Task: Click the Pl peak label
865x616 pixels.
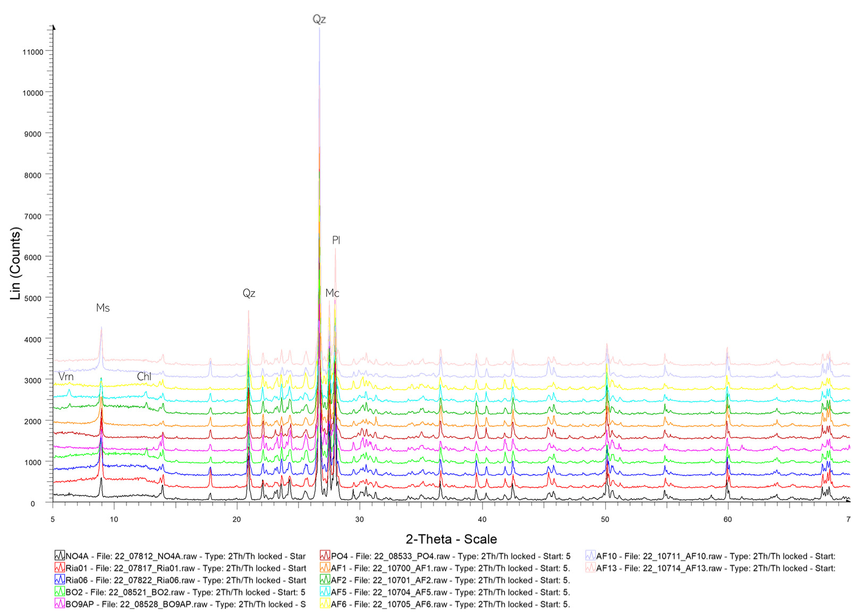Action: (x=336, y=240)
